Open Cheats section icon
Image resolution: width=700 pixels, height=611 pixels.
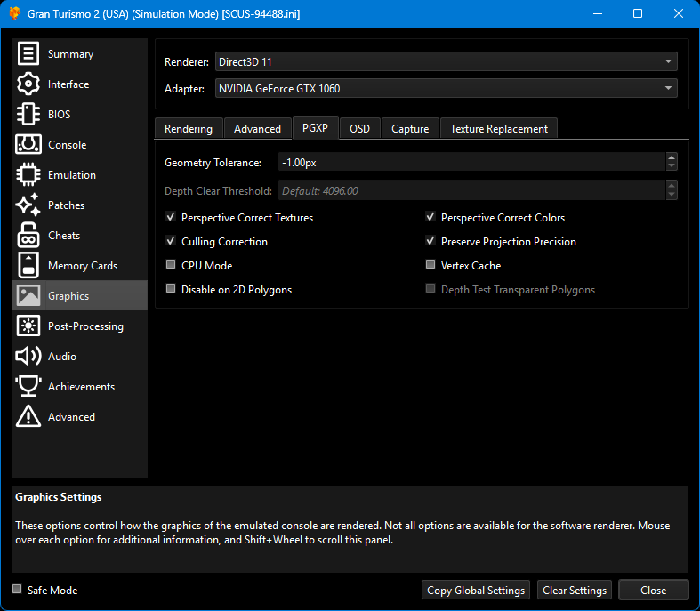(x=28, y=236)
